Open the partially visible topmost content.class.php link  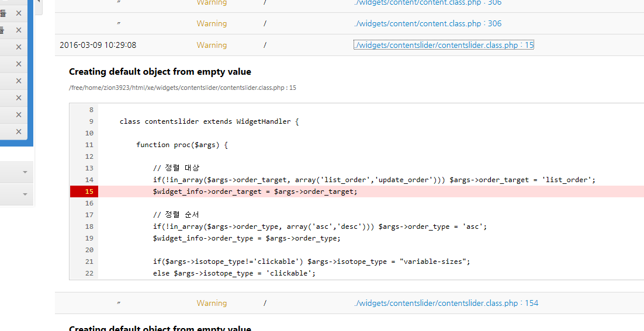tap(428, 3)
